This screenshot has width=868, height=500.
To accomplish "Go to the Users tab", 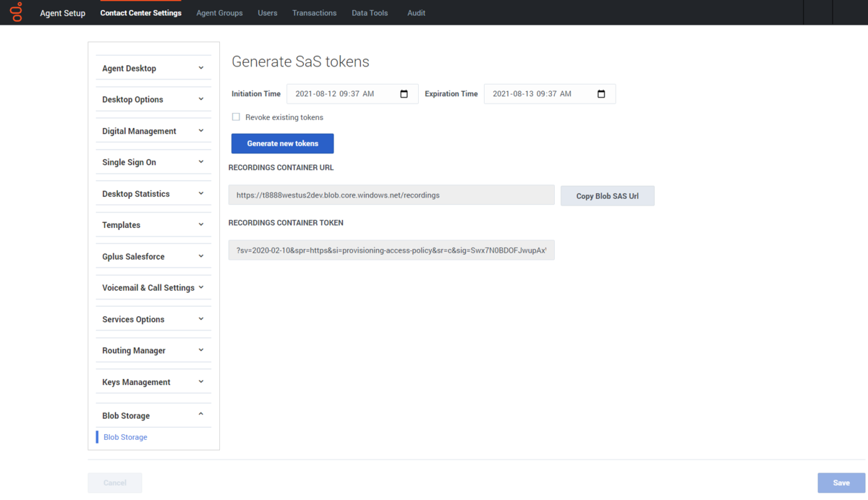I will pos(268,13).
